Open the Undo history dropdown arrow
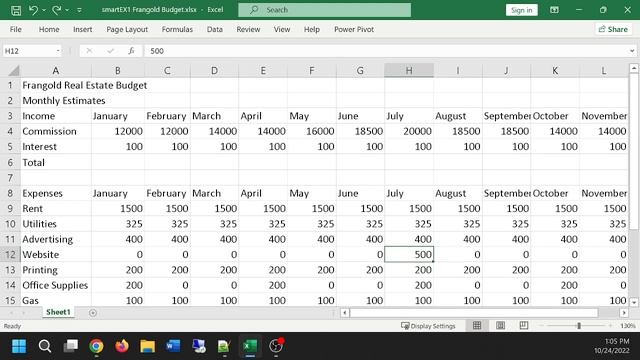This screenshot has width=640, height=360. coord(44,10)
